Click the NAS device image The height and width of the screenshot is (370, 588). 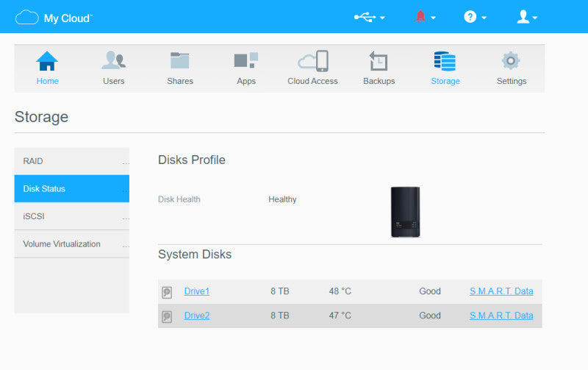click(x=406, y=212)
